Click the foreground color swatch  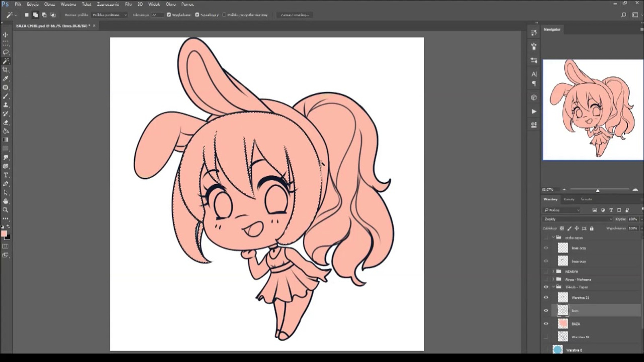4,234
